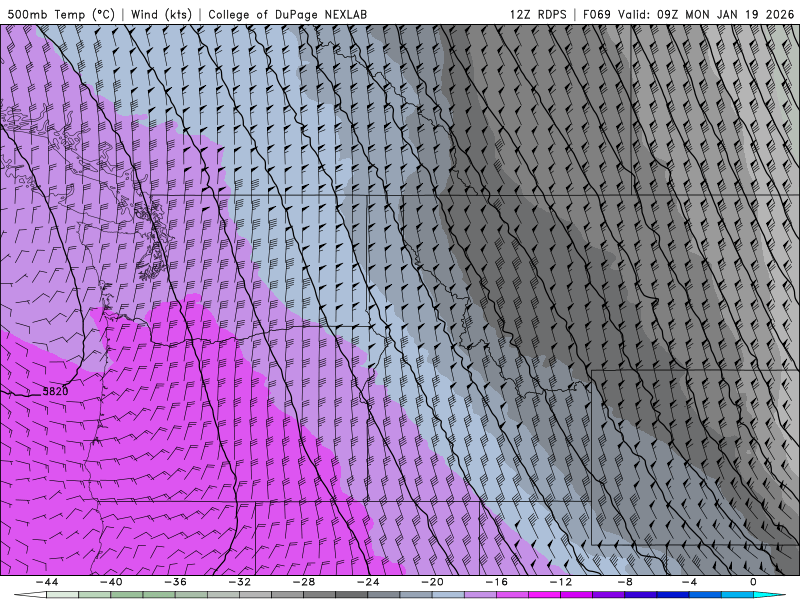Image resolution: width=800 pixels, height=600 pixels.
Task: Click the "-44" color scale label
Action: click(x=47, y=582)
